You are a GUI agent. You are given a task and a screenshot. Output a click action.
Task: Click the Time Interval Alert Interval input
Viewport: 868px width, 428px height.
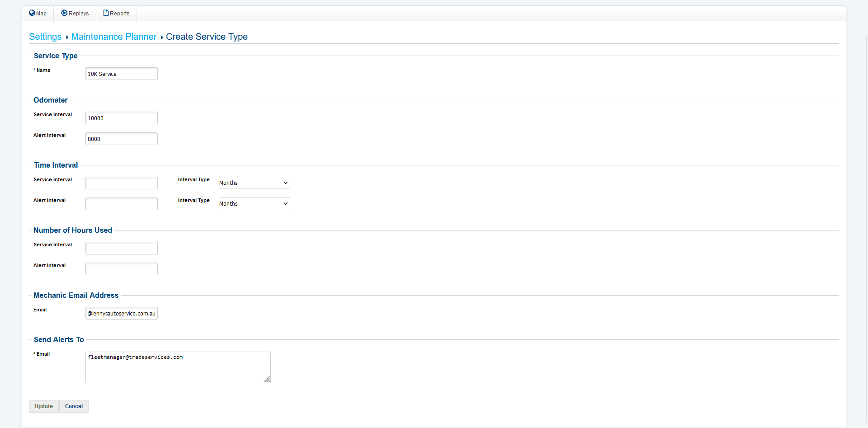(x=121, y=204)
